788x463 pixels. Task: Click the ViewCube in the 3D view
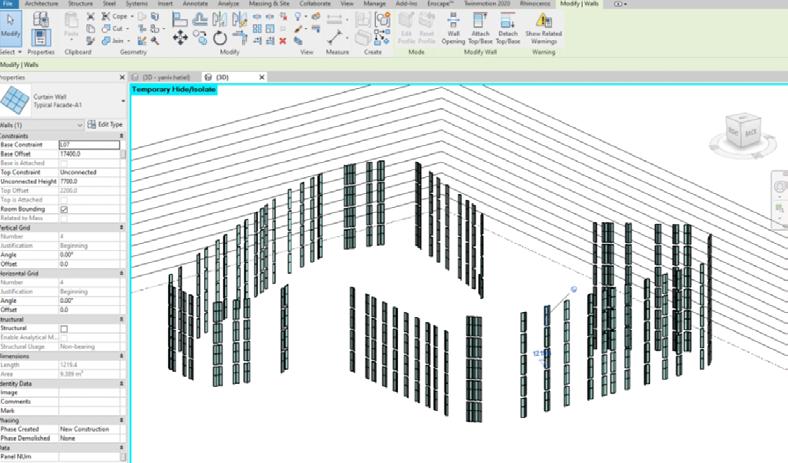point(742,132)
